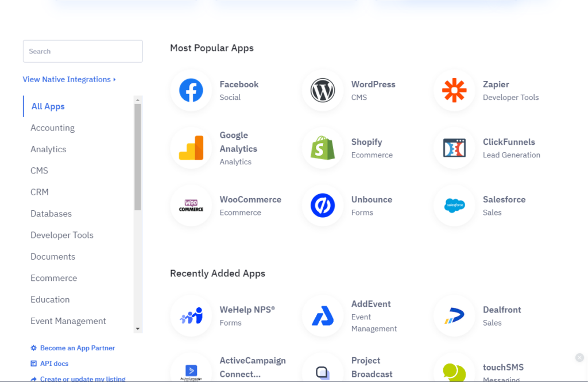This screenshot has width=588, height=382.
Task: Click Google Analytics app name
Action: coord(238,142)
